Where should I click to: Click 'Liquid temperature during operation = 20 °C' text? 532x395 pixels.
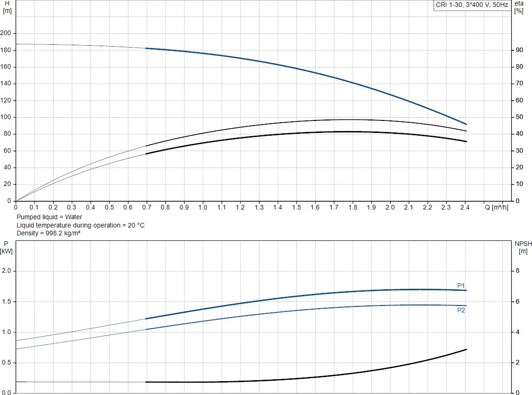click(x=80, y=225)
